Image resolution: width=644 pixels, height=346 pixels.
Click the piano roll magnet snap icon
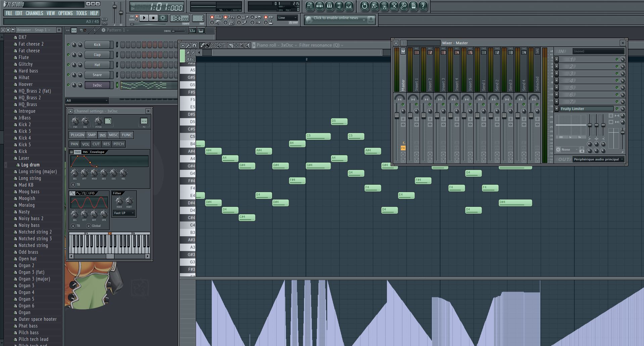[x=194, y=45]
